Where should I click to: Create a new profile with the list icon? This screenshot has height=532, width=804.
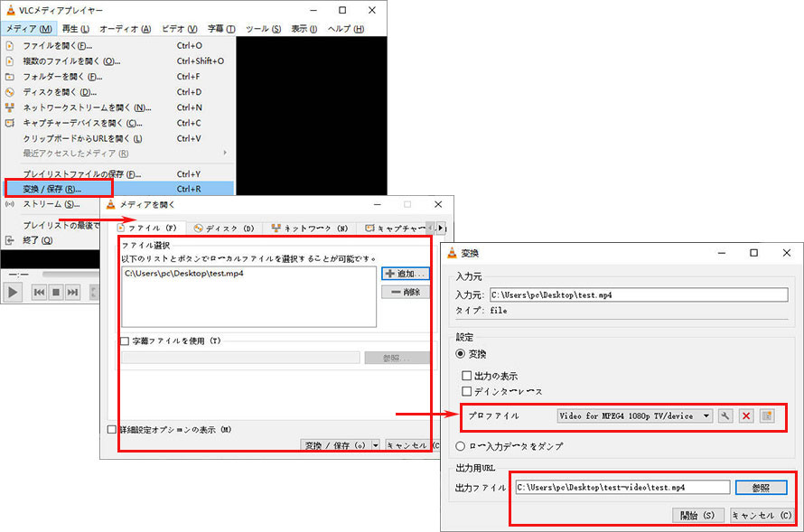(767, 415)
